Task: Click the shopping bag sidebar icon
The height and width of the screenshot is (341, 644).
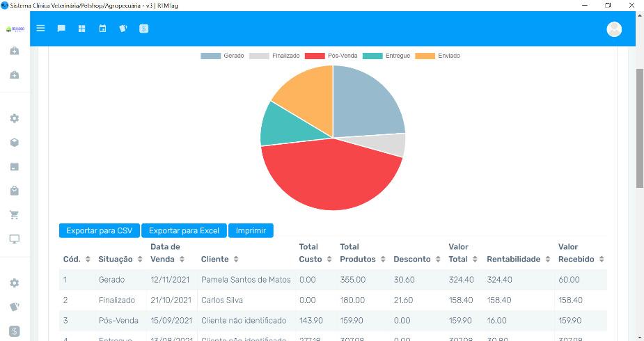Action: click(14, 191)
